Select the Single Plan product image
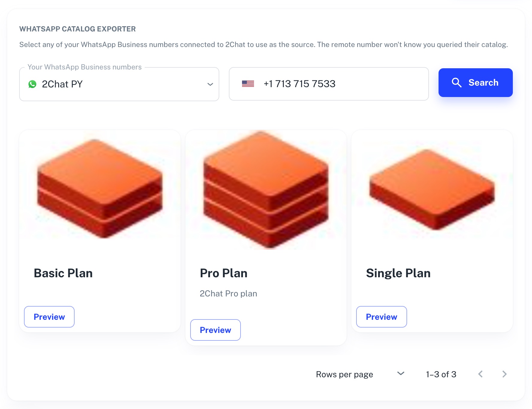Screen dimensions: 532x409 [x=432, y=189]
